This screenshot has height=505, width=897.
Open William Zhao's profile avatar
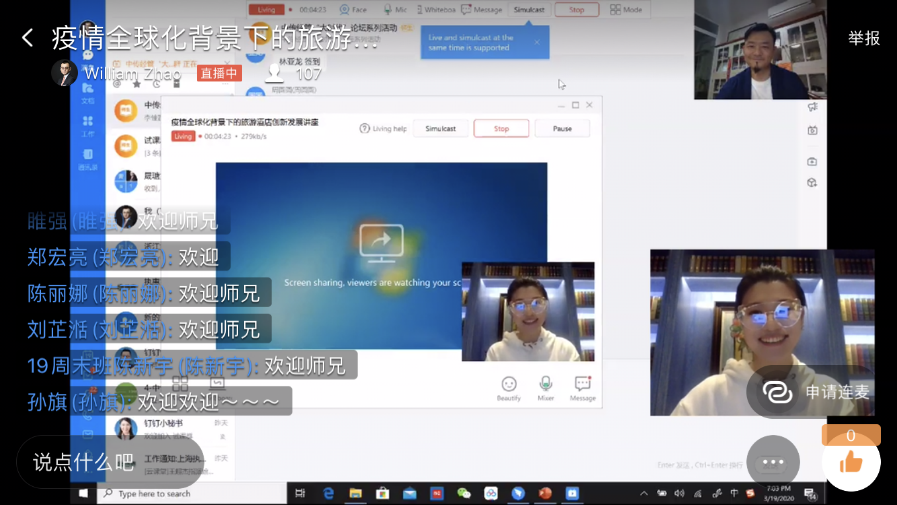[64, 73]
